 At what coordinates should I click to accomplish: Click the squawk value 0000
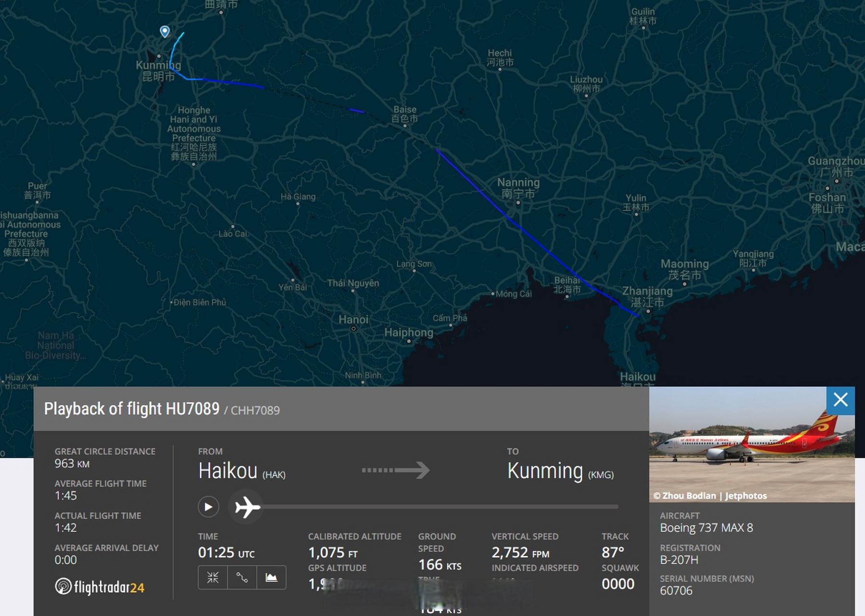click(x=618, y=584)
